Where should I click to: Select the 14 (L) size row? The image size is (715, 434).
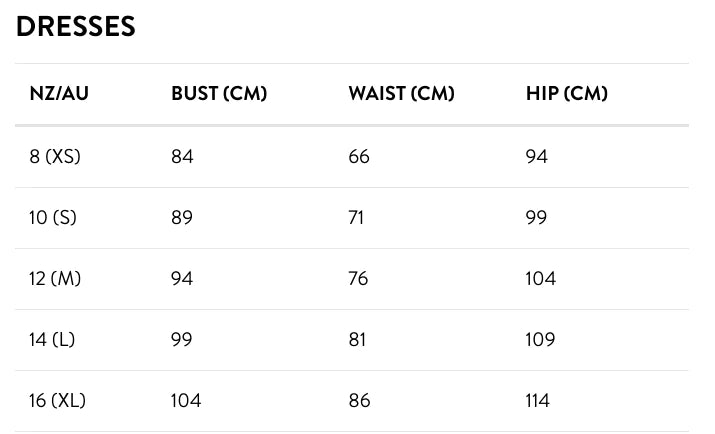(352, 340)
